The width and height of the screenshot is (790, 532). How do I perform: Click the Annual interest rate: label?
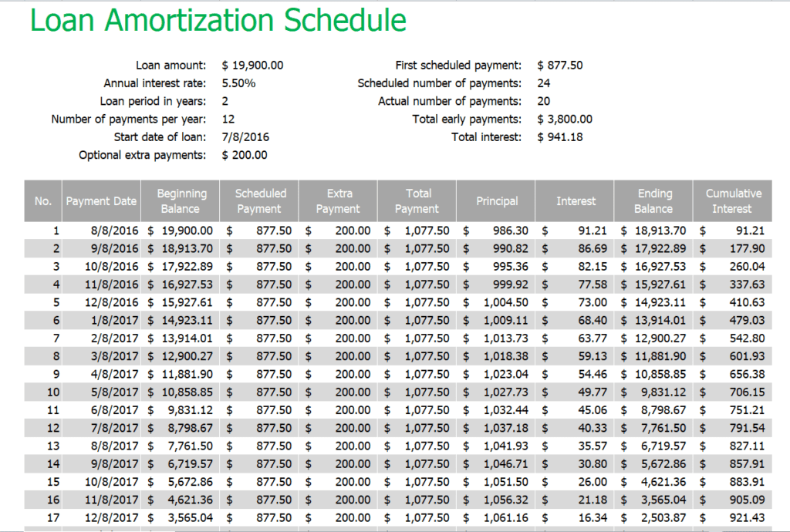(154, 83)
